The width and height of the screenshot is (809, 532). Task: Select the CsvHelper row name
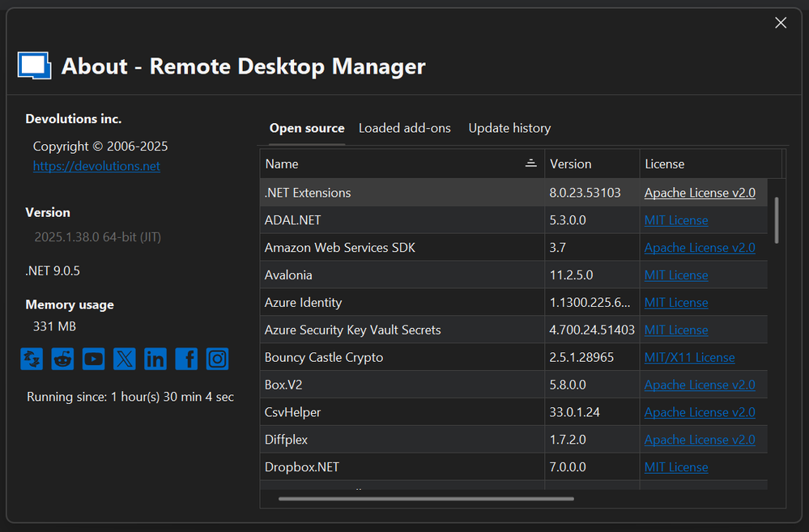pos(292,412)
